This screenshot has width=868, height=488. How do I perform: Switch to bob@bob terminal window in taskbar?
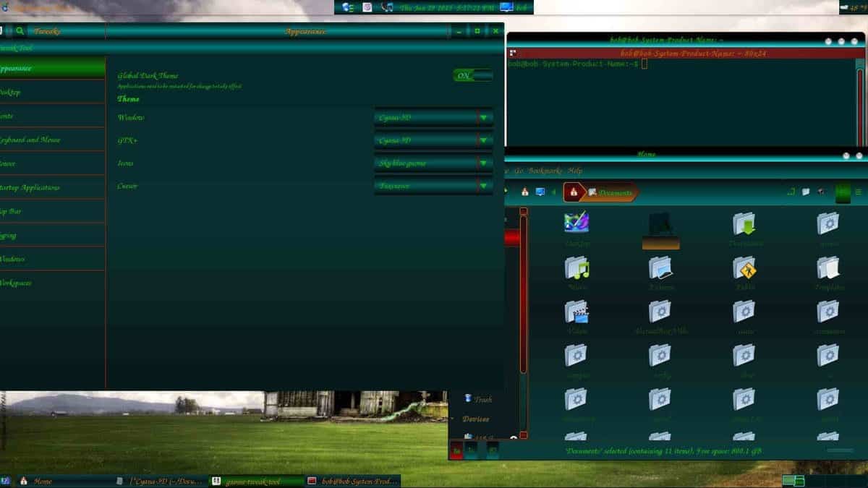(x=352, y=481)
